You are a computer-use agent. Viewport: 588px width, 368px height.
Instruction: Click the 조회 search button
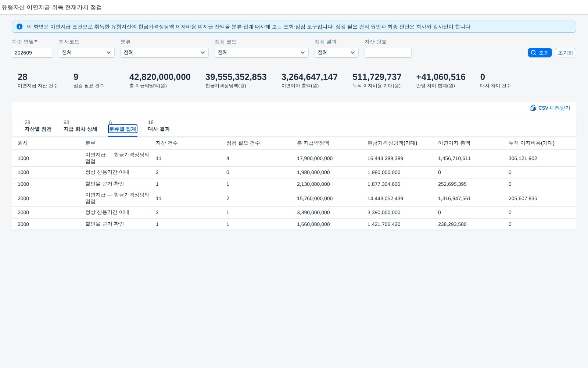click(x=539, y=53)
